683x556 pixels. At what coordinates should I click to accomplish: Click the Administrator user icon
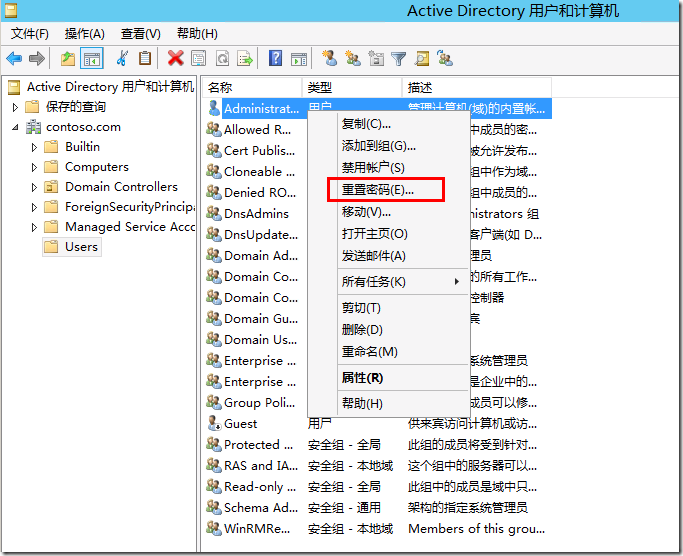coord(214,108)
